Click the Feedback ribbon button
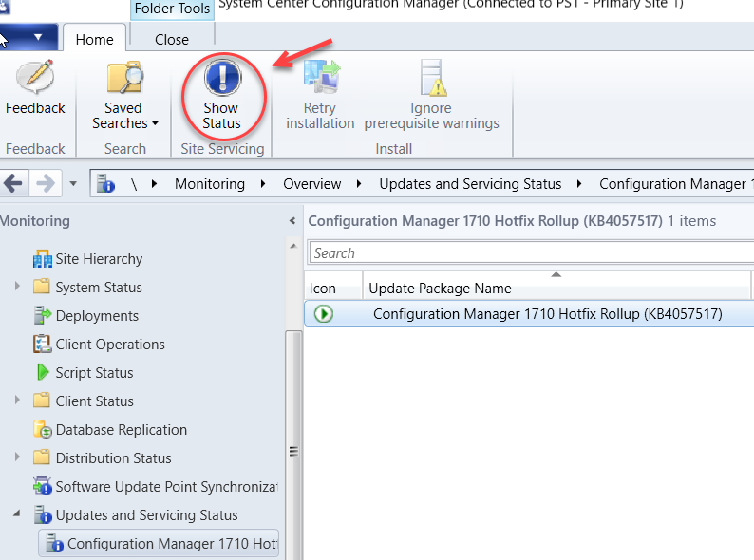The width and height of the screenshot is (754, 560). [x=35, y=88]
